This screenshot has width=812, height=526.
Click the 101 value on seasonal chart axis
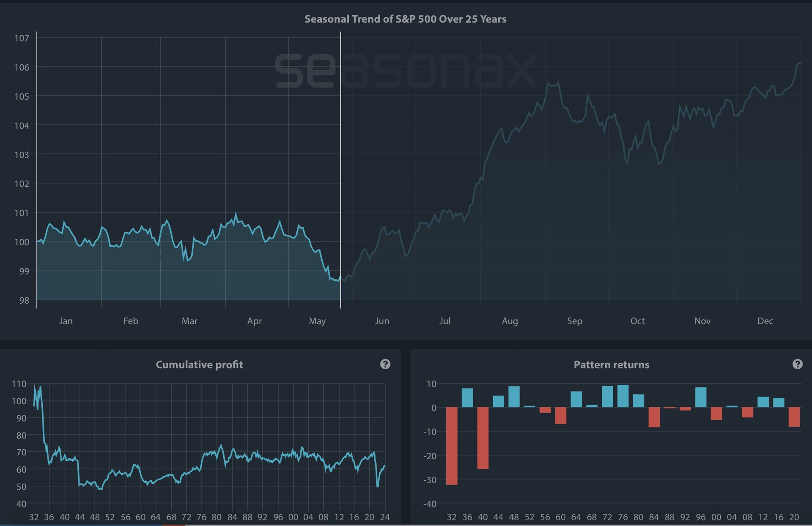(22, 213)
